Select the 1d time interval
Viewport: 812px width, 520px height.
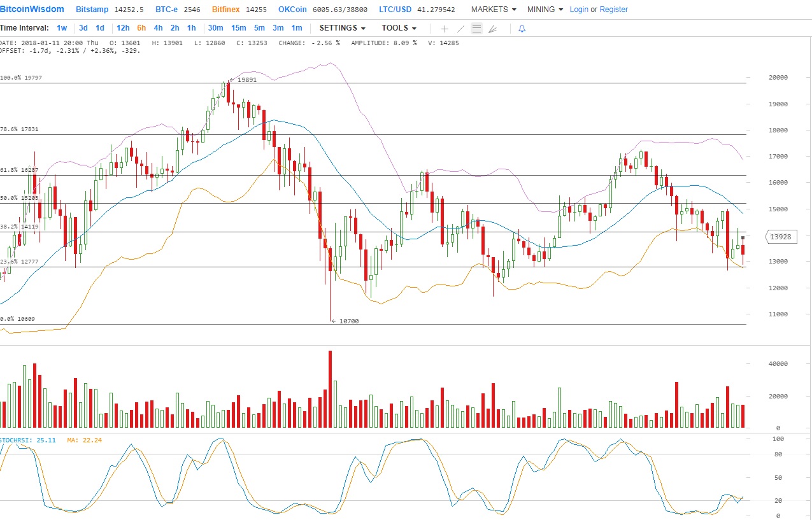coord(100,28)
